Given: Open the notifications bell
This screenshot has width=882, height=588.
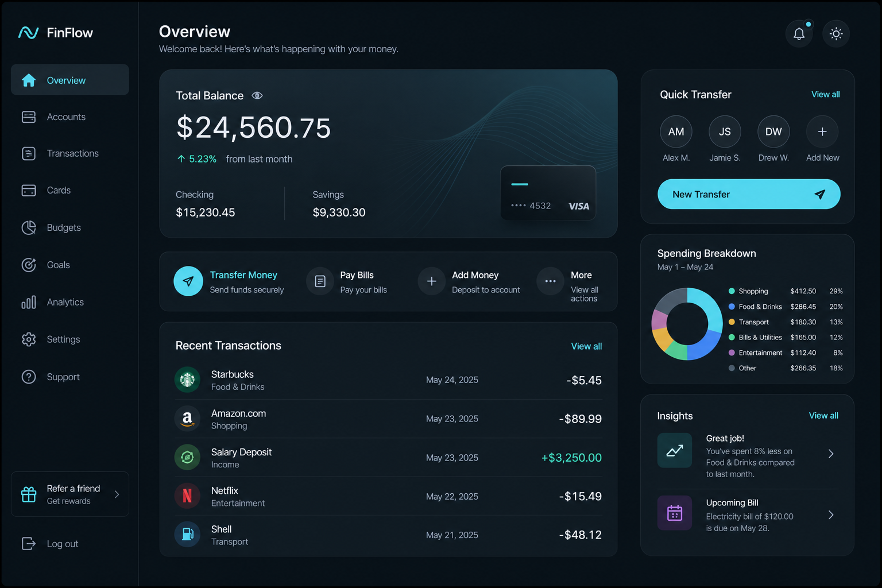Looking at the screenshot, I should coord(799,33).
